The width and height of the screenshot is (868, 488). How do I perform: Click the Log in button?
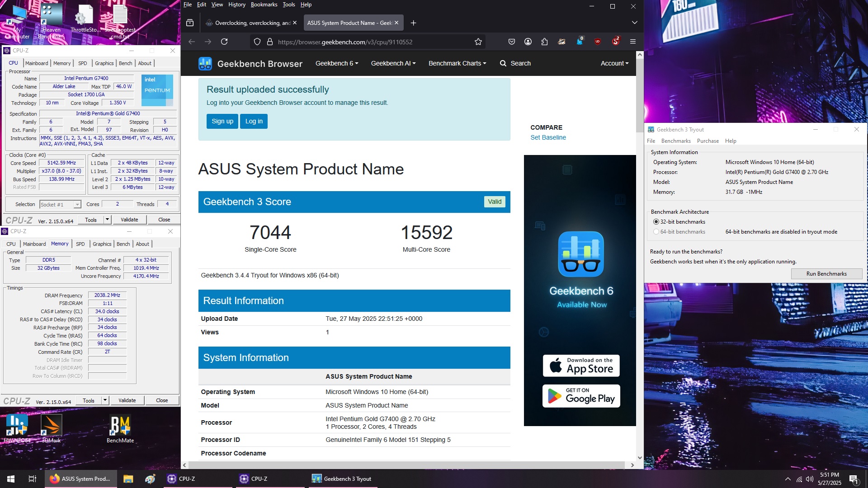(254, 121)
